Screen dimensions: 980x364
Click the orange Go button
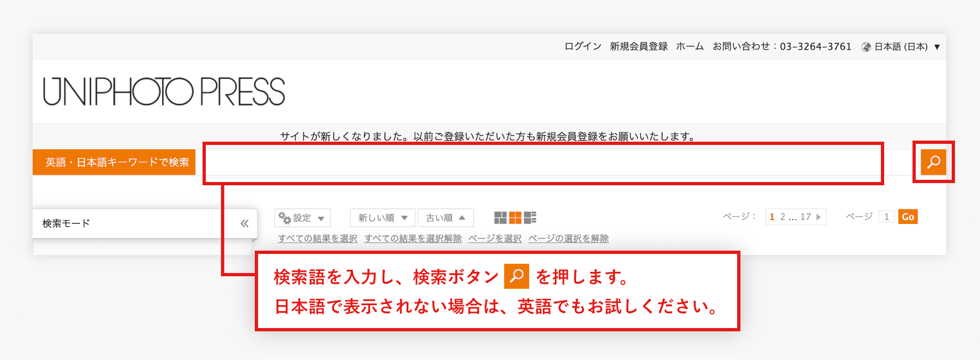[908, 217]
